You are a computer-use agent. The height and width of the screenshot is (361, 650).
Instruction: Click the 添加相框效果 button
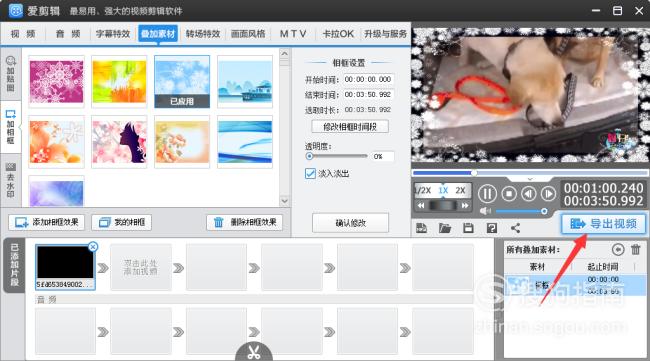click(46, 223)
